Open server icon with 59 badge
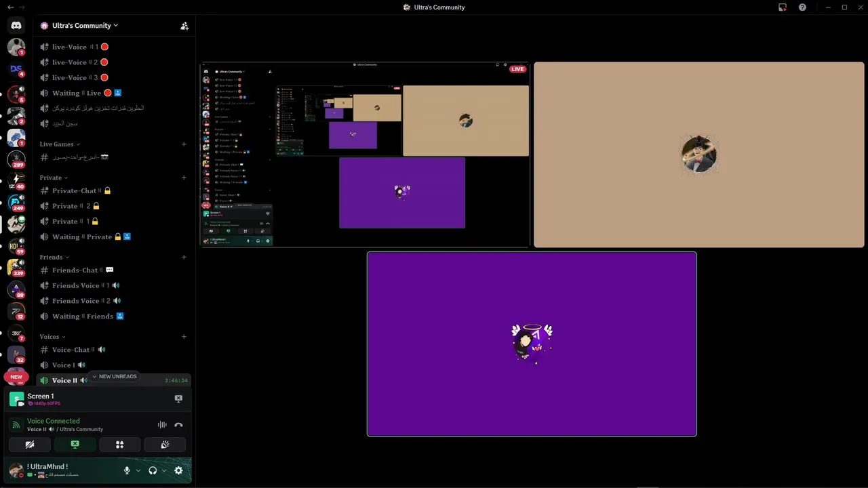Image resolution: width=868 pixels, height=488 pixels. coord(16,246)
